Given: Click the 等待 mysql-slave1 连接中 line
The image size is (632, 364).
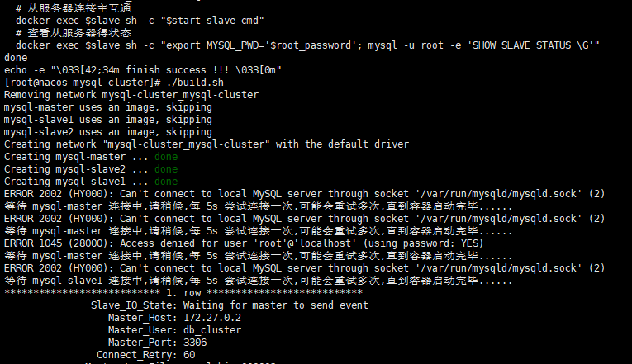Looking at the screenshot, I should (x=258, y=281).
